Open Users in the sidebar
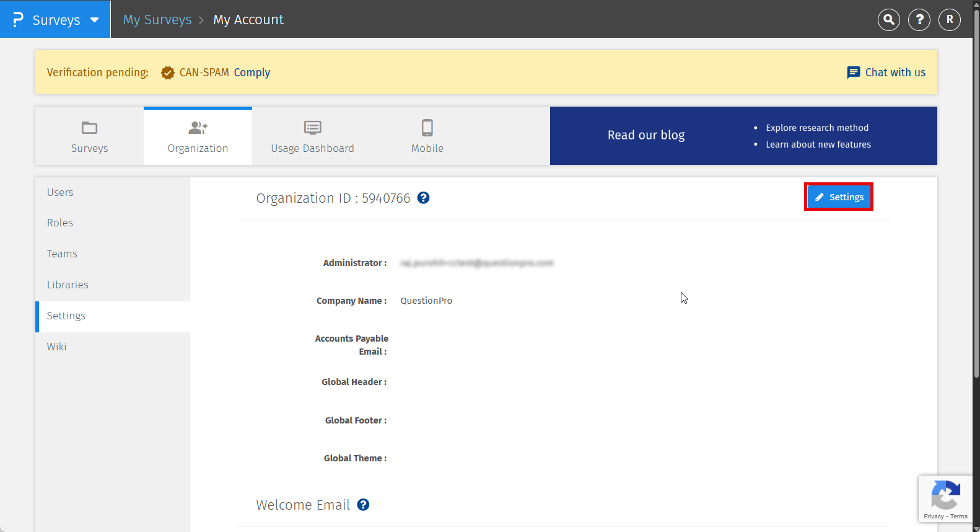 (x=60, y=192)
